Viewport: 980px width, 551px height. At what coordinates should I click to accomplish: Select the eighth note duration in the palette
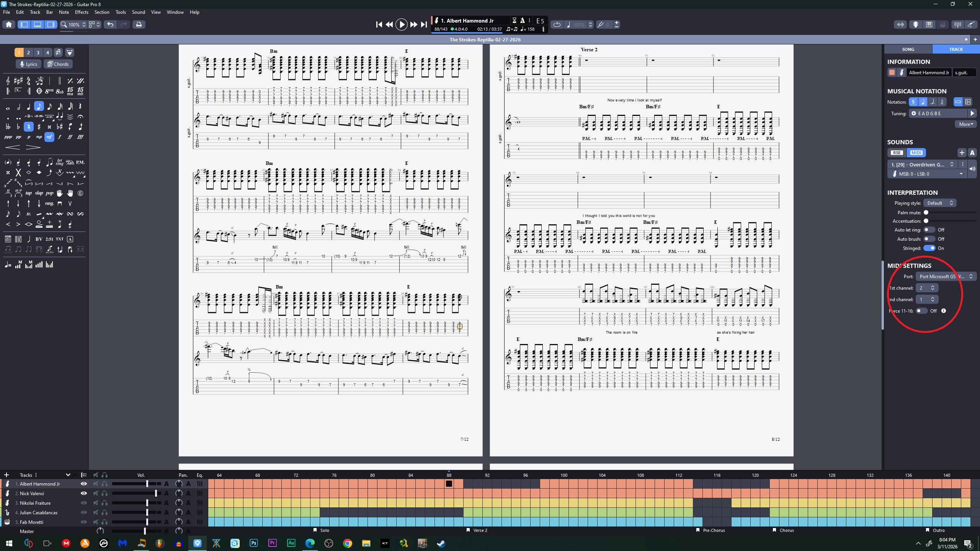39,106
